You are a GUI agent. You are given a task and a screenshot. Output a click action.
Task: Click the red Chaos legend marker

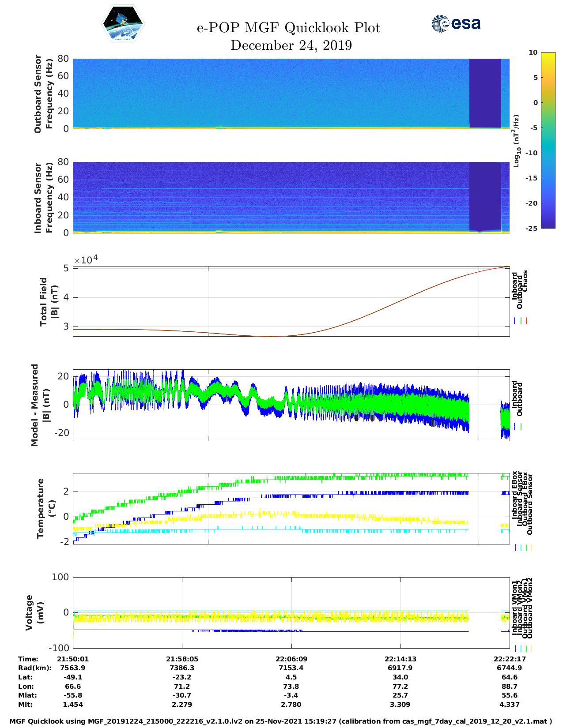pyautogui.click(x=526, y=321)
